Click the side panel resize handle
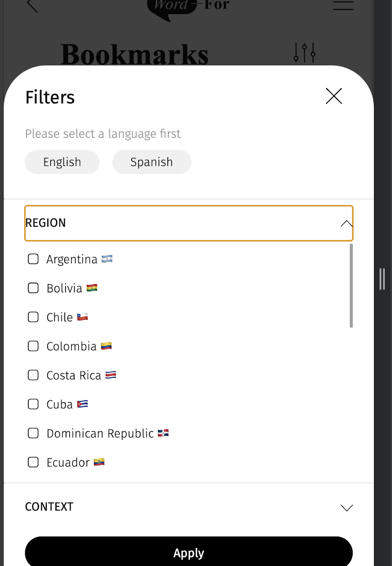This screenshot has height=566, width=392. (x=382, y=279)
